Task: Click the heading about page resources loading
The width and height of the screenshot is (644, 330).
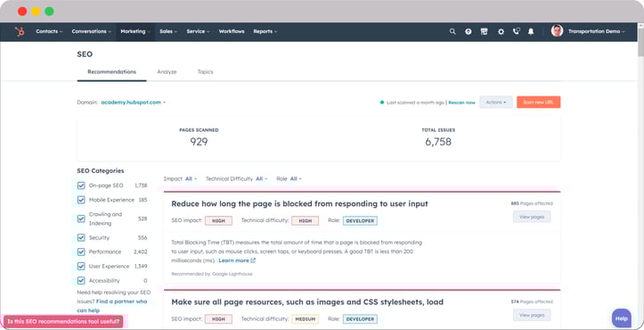Action: 307,302
